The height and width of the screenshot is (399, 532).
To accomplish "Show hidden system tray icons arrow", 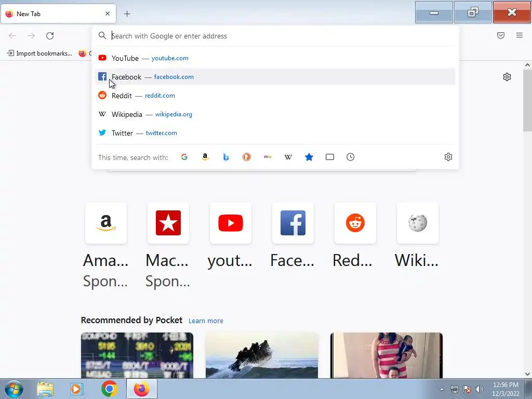I will [x=442, y=389].
